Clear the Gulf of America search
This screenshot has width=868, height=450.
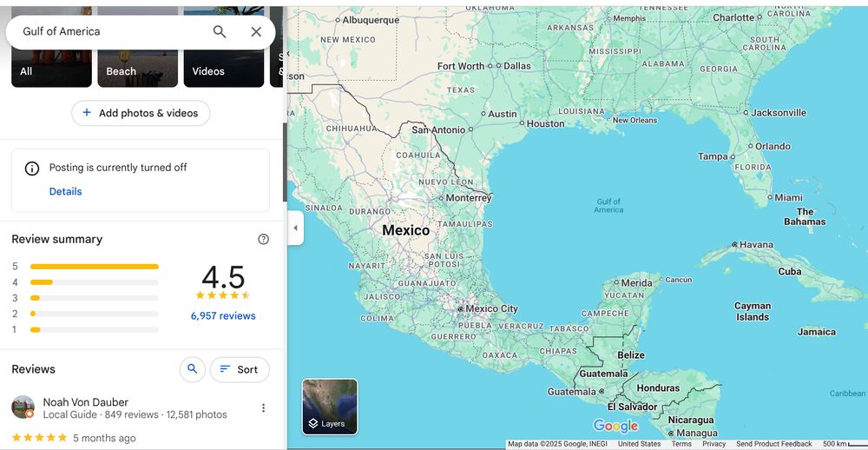tap(256, 31)
